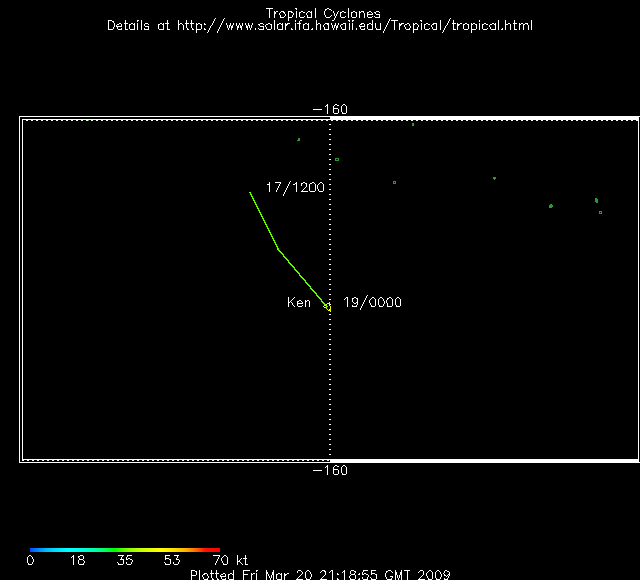Image resolution: width=640 pixels, height=580 pixels.
Task: Click the '35' value on the wind scale
Action: pos(125,560)
